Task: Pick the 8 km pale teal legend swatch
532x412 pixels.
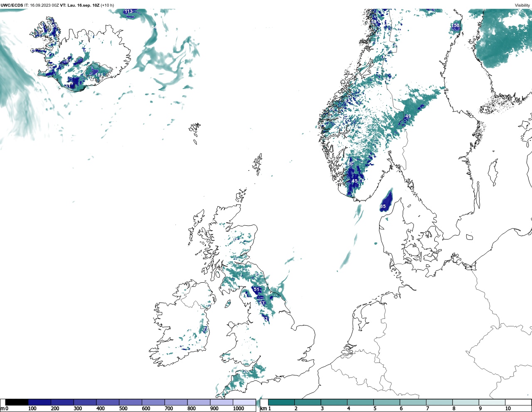Action: pos(465,402)
